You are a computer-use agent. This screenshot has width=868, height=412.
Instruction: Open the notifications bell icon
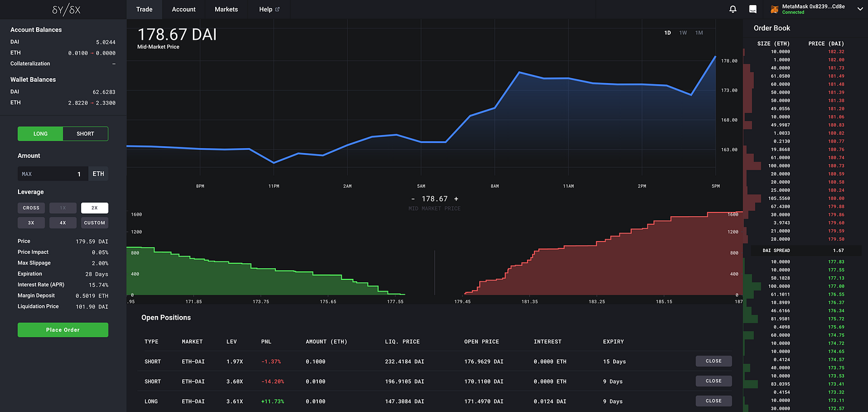pyautogui.click(x=733, y=9)
